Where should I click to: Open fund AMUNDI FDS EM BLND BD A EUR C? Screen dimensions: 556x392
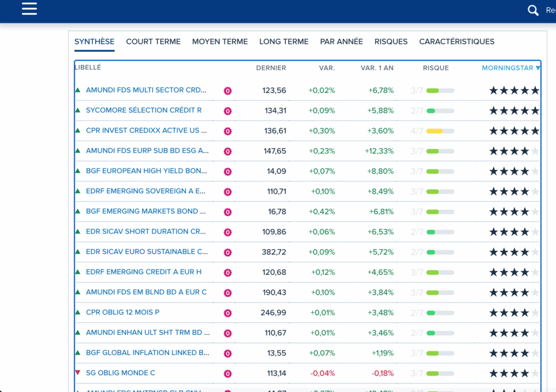pyautogui.click(x=146, y=292)
